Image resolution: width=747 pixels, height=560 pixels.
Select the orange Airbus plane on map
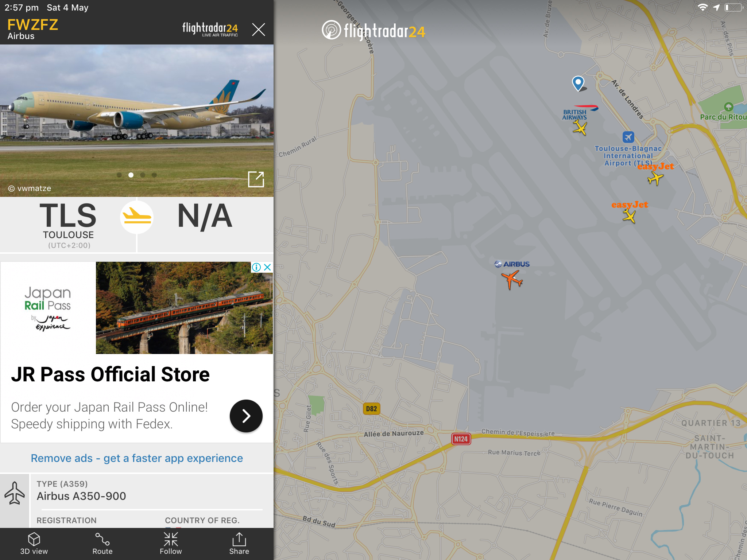[512, 280]
